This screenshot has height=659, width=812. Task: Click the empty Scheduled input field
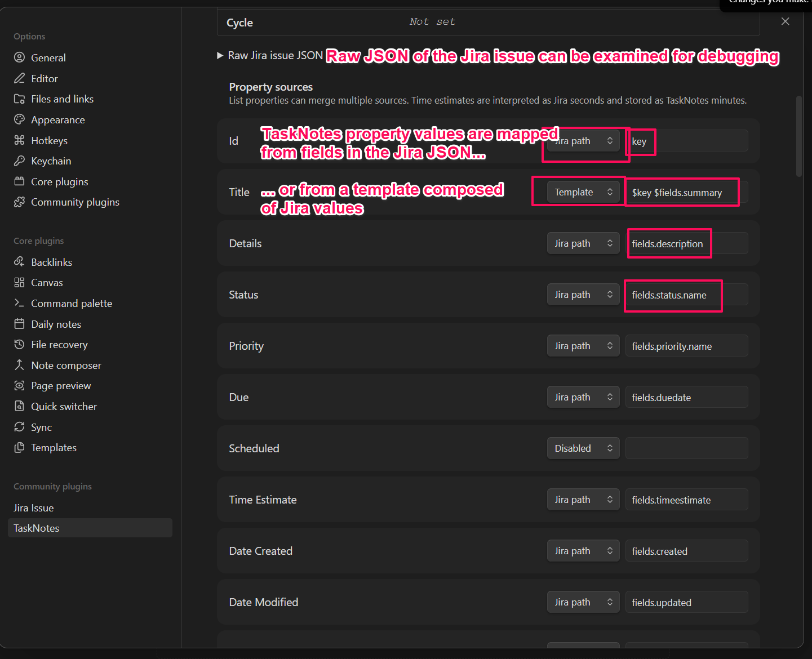coord(687,448)
